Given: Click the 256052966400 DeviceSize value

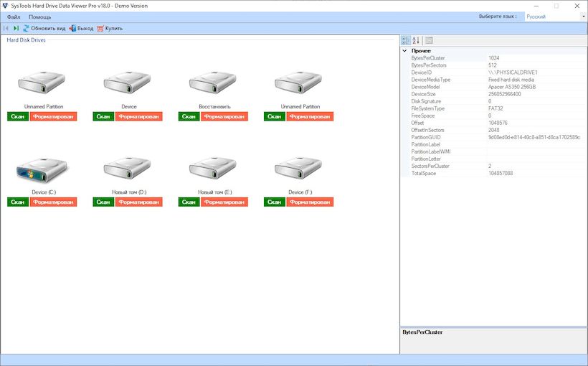Looking at the screenshot, I should 504,94.
